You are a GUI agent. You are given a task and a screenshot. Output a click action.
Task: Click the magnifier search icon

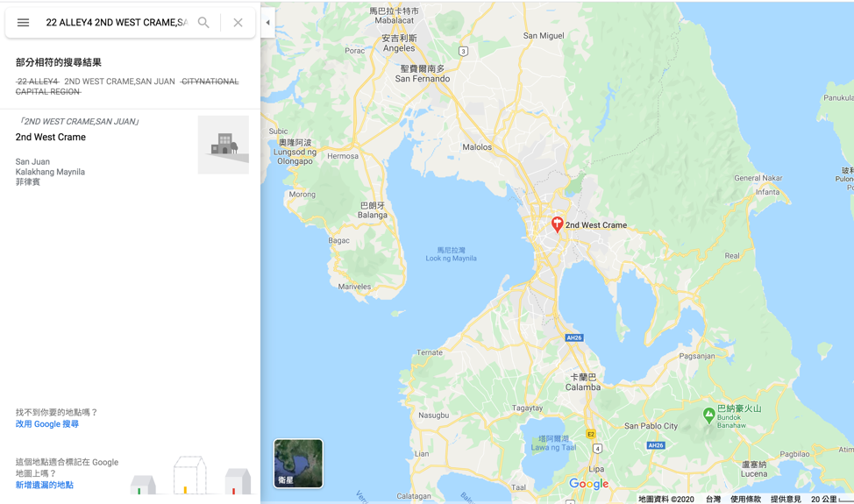coord(203,22)
